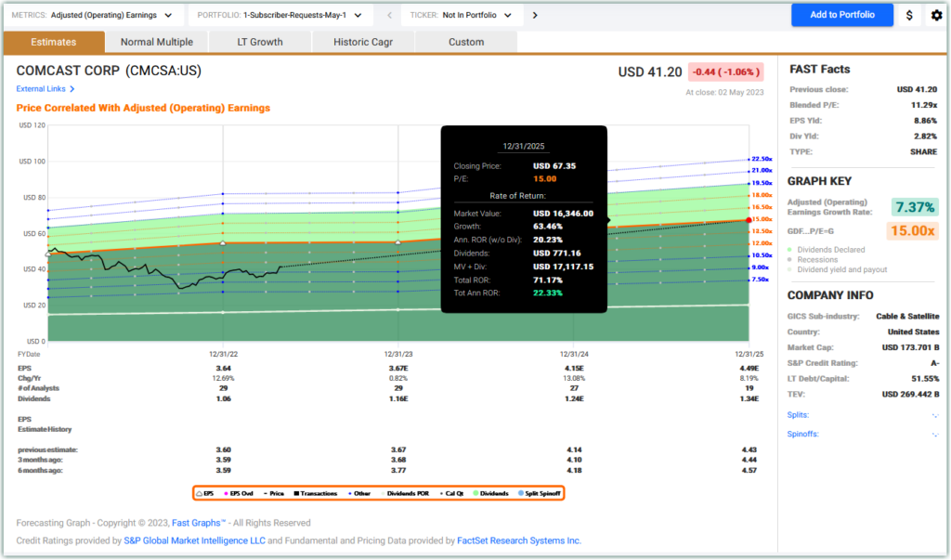This screenshot has width=951, height=560.
Task: Expand External Links chevron
Action: pyautogui.click(x=72, y=89)
